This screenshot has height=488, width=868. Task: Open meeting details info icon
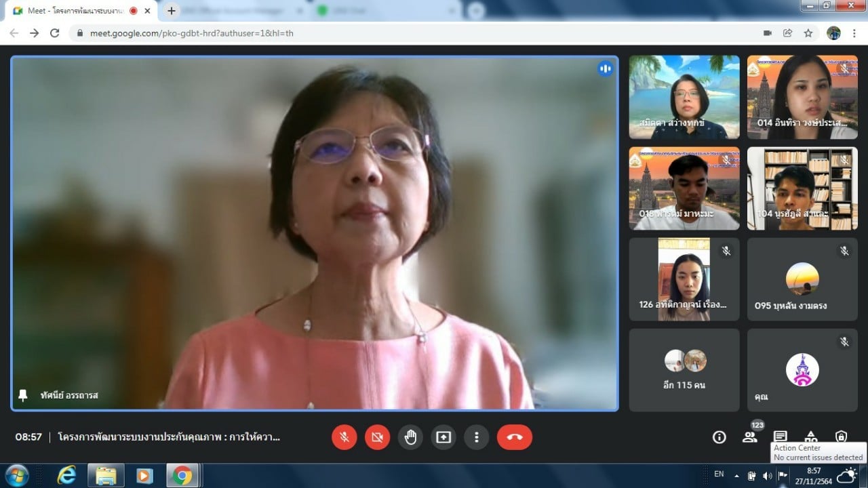(x=719, y=437)
